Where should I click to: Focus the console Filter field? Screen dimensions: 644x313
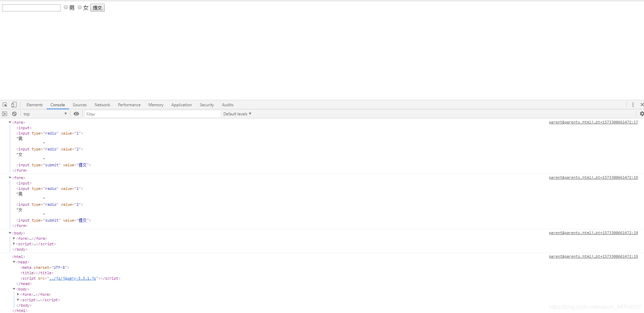pyautogui.click(x=153, y=114)
